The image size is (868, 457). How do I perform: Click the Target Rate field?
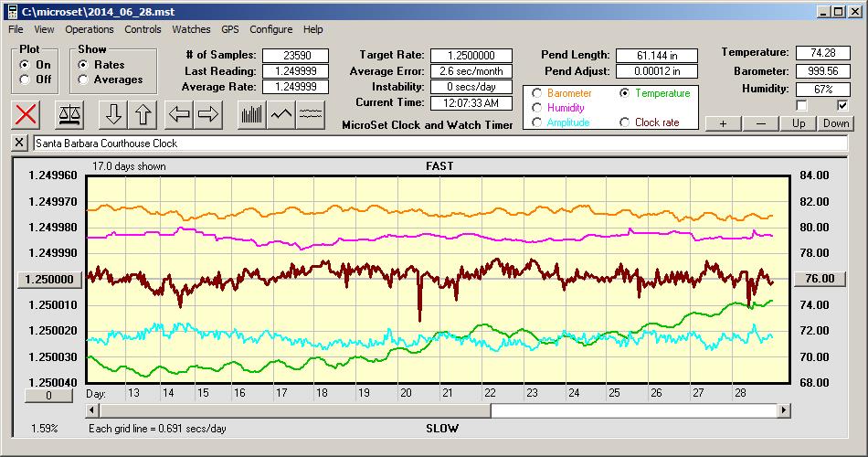pos(471,56)
